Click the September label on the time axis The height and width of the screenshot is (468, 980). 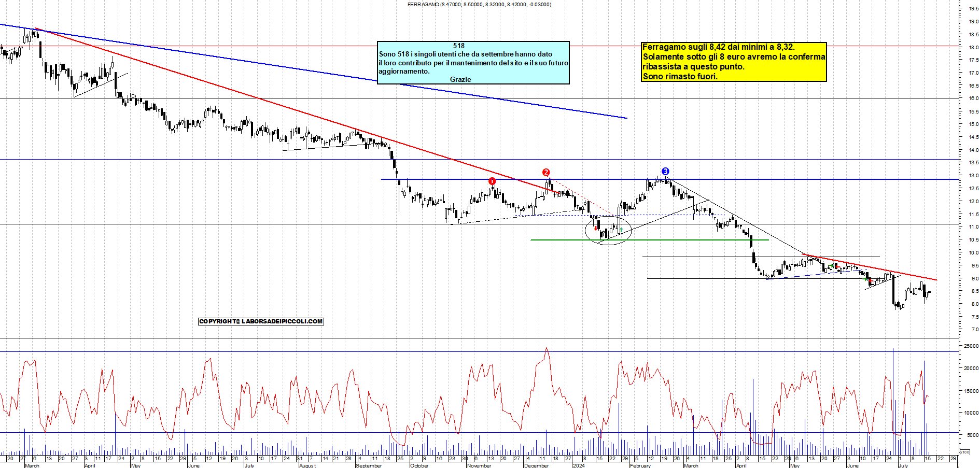tap(369, 465)
